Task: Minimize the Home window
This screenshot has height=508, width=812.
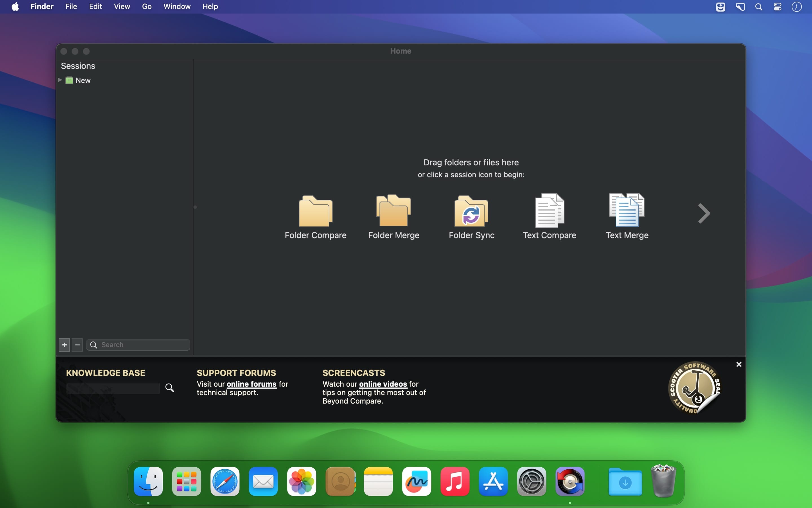Action: pos(75,51)
